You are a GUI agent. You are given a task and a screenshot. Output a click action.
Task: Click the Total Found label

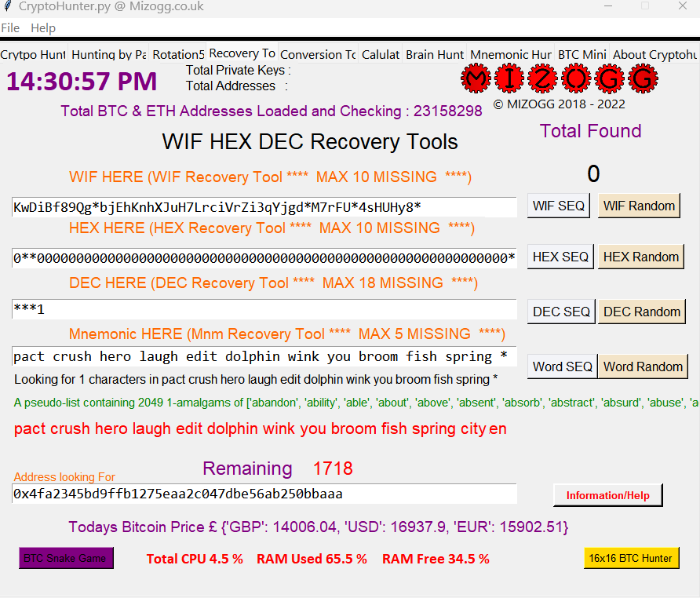point(590,131)
